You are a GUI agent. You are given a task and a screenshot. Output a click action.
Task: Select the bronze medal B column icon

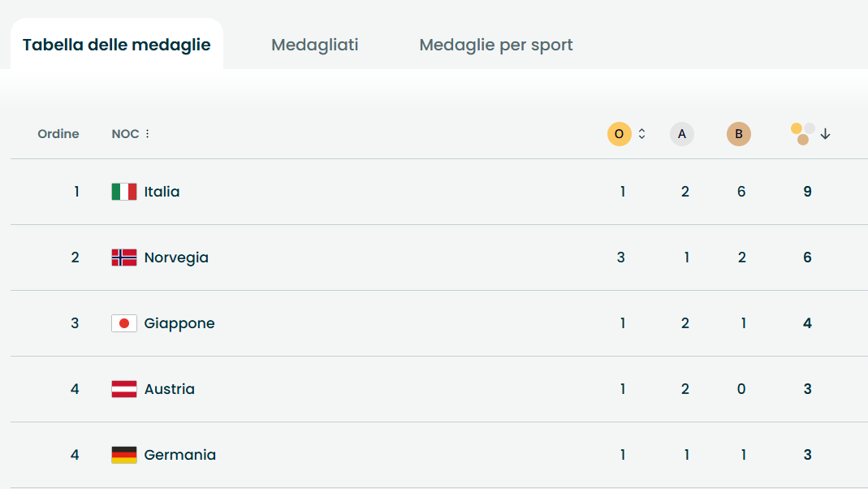[738, 133]
